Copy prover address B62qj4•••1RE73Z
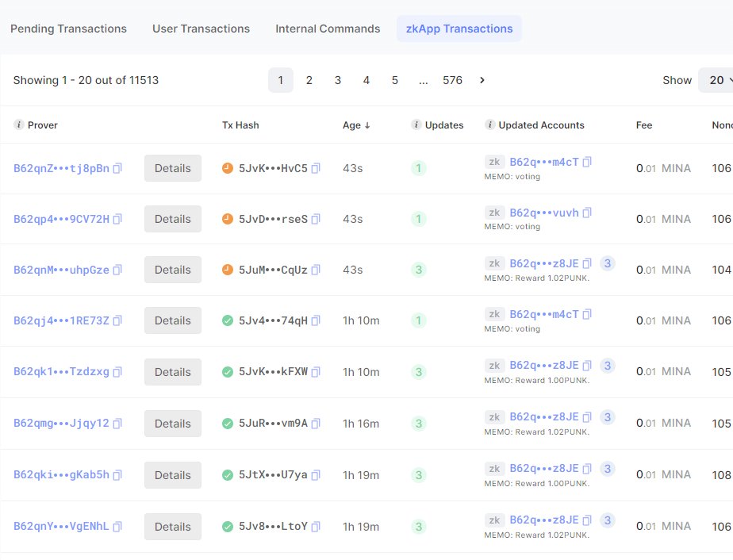The height and width of the screenshot is (560, 733). (117, 320)
